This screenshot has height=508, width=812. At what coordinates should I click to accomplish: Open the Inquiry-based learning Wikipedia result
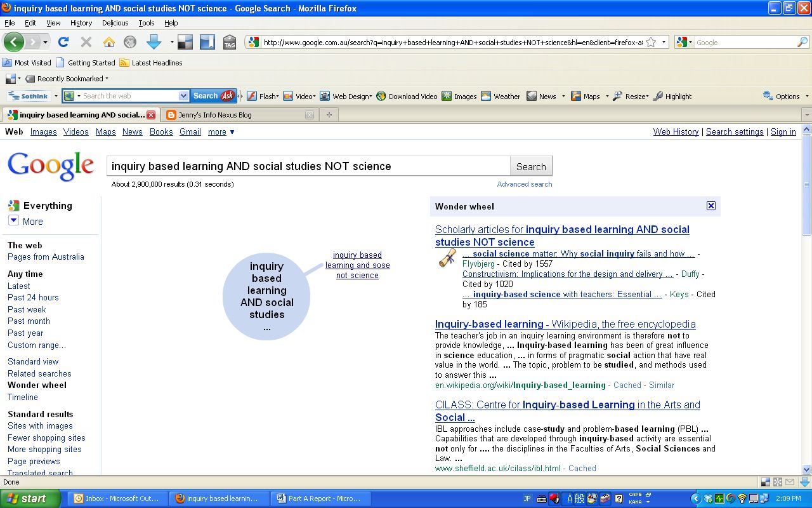(x=565, y=324)
